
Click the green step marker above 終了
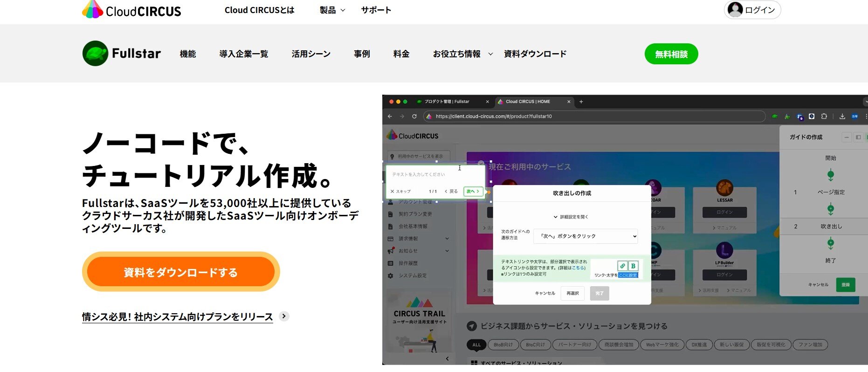(x=830, y=243)
